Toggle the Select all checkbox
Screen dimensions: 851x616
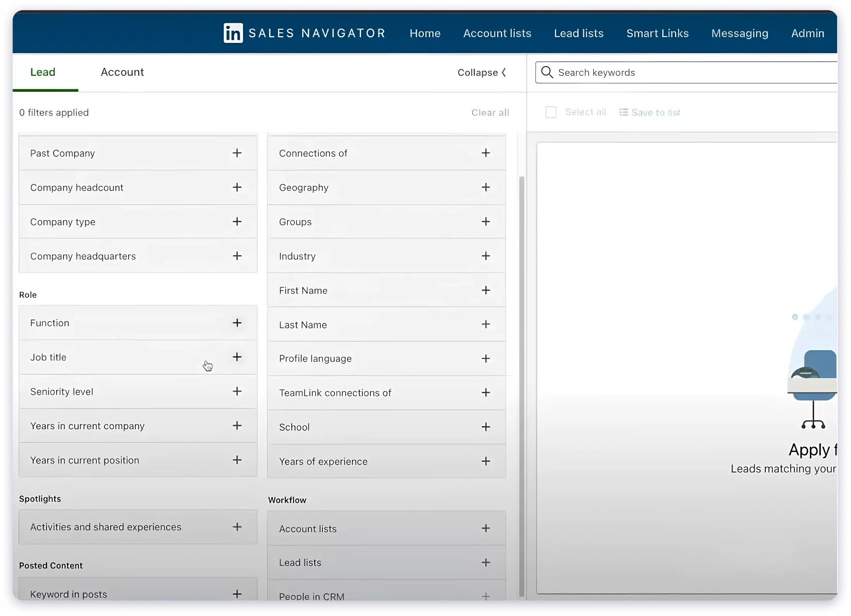[550, 112]
